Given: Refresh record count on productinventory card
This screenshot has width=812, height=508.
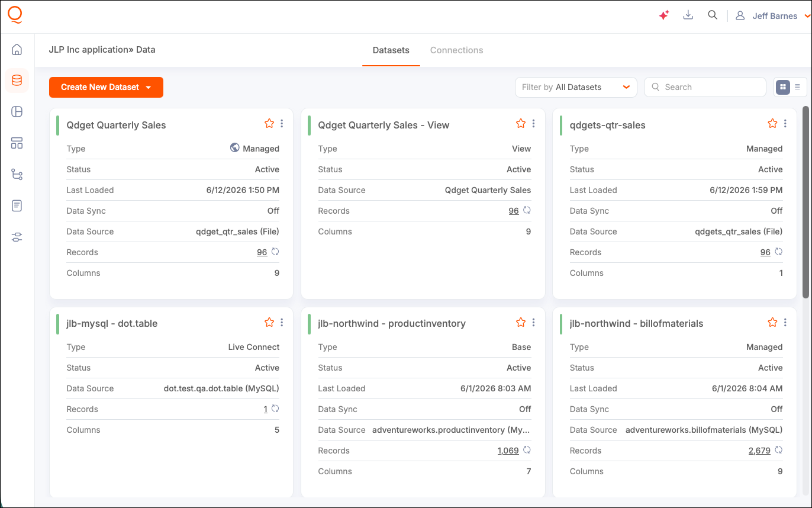Looking at the screenshot, I should pos(527,450).
